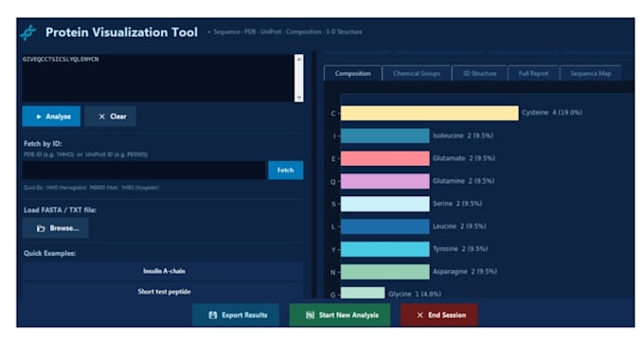Click the 'N' axis label
644x343 pixels.
(x=333, y=272)
